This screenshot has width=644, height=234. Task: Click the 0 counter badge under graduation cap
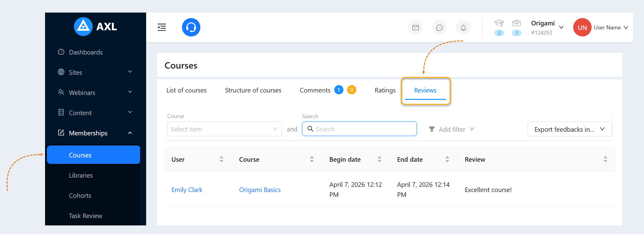click(x=499, y=33)
